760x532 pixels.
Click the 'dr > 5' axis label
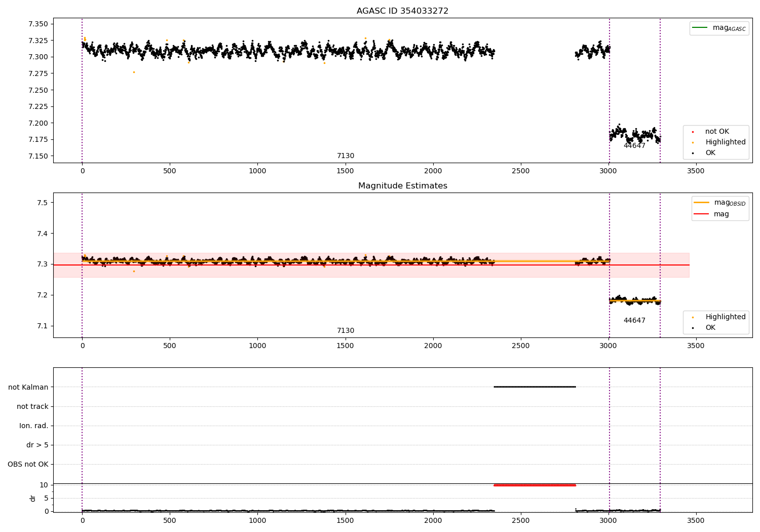tap(37, 445)
